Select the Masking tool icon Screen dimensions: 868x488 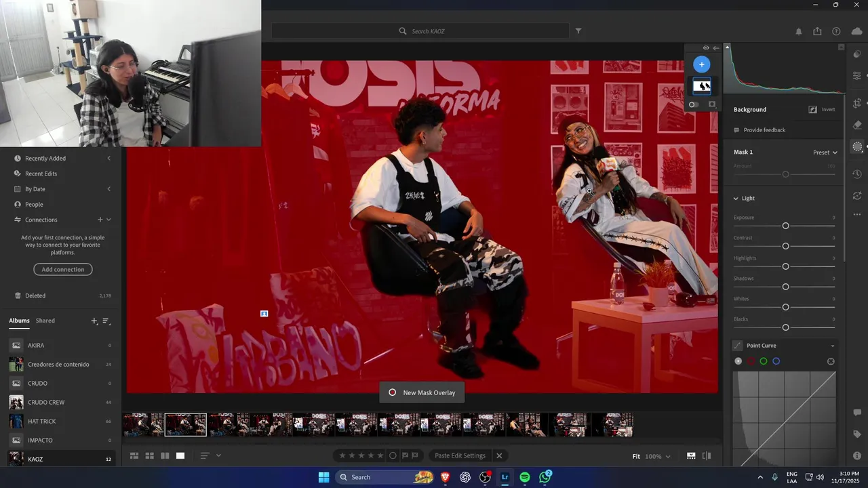[x=857, y=146]
